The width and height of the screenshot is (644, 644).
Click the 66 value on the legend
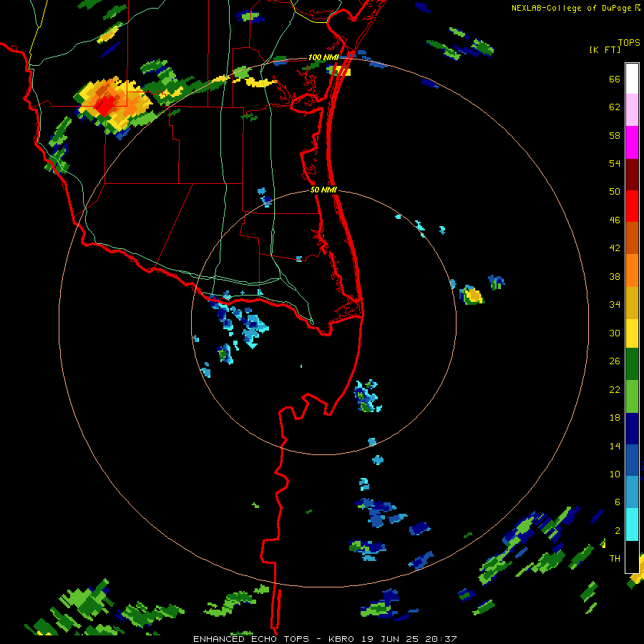click(x=615, y=79)
